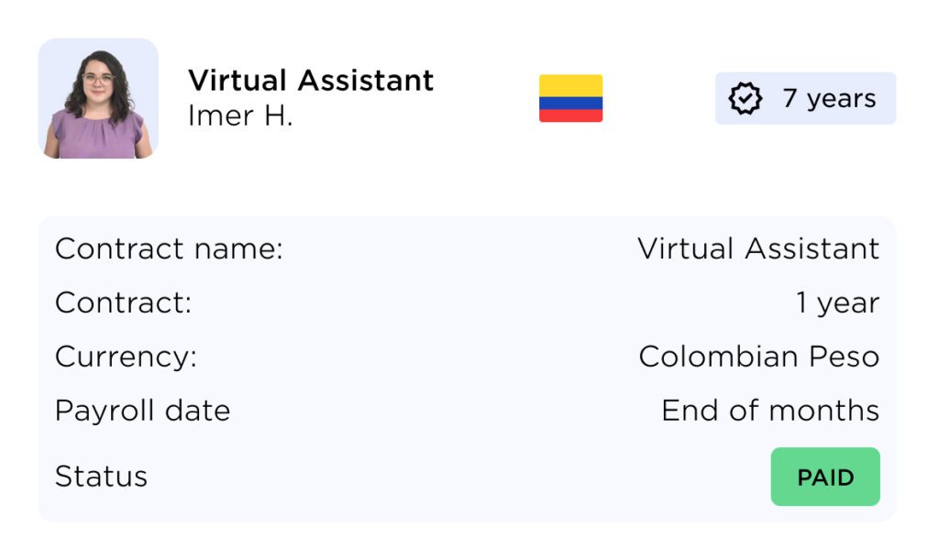
Task: Click the Colombian flag icon
Action: click(570, 98)
